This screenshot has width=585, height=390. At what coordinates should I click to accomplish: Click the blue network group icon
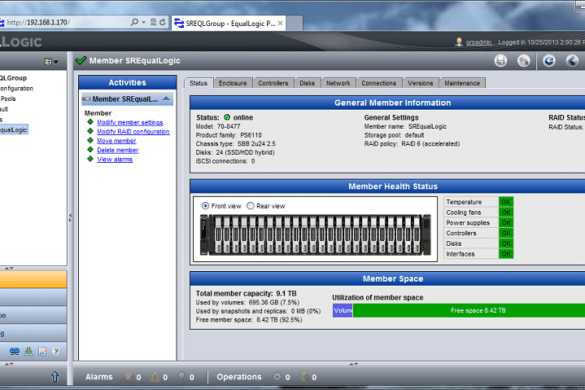[15, 351]
